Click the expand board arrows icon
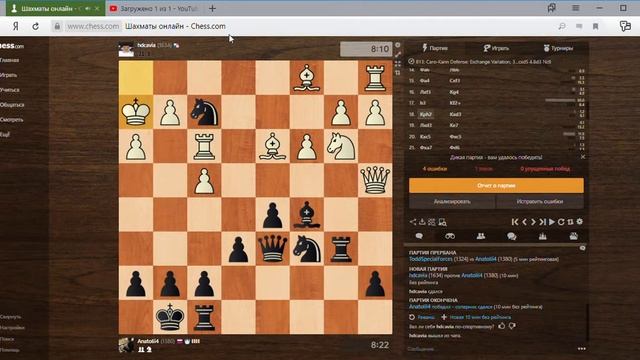 point(398,54)
